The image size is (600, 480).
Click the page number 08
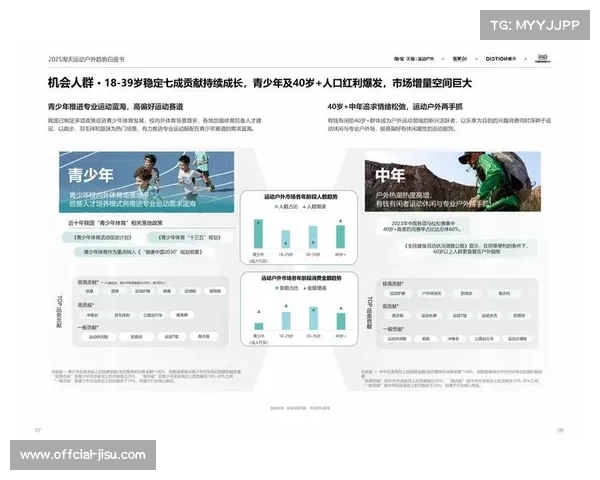click(560, 430)
